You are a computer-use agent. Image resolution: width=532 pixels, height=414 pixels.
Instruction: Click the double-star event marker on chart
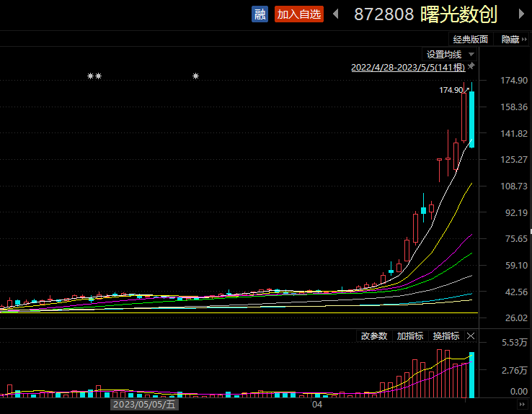tap(94, 76)
